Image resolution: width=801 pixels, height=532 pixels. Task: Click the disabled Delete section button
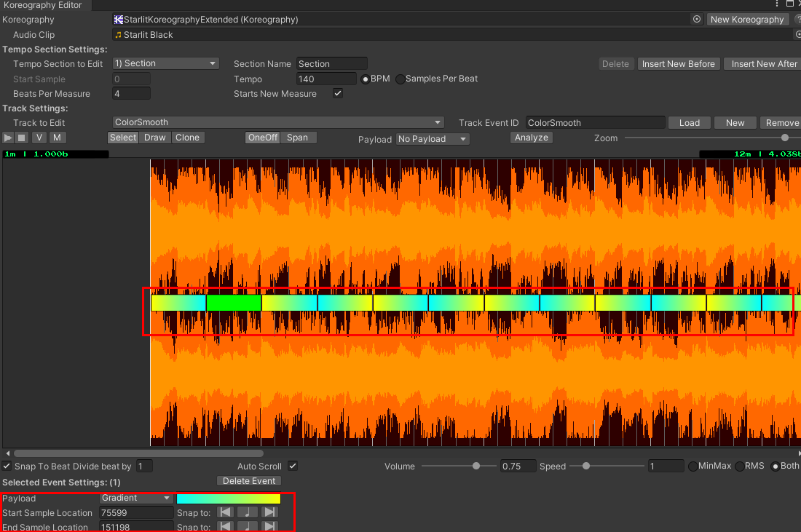tap(615, 64)
